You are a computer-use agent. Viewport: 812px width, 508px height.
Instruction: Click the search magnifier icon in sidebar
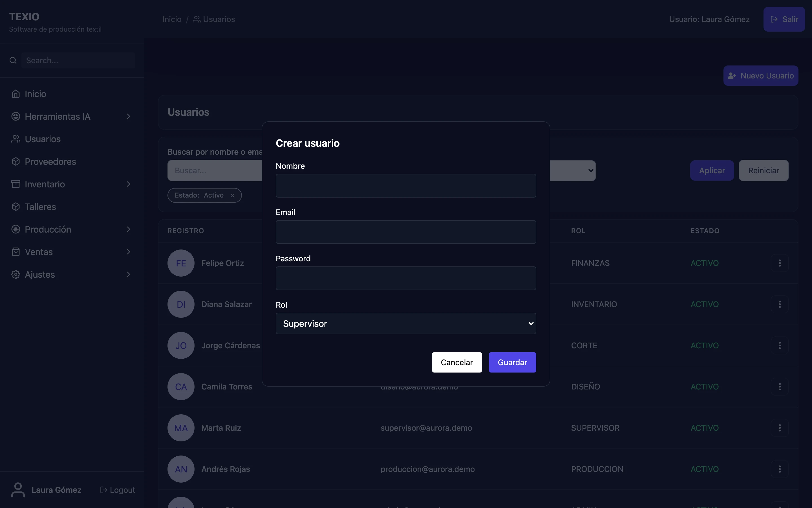pyautogui.click(x=13, y=60)
